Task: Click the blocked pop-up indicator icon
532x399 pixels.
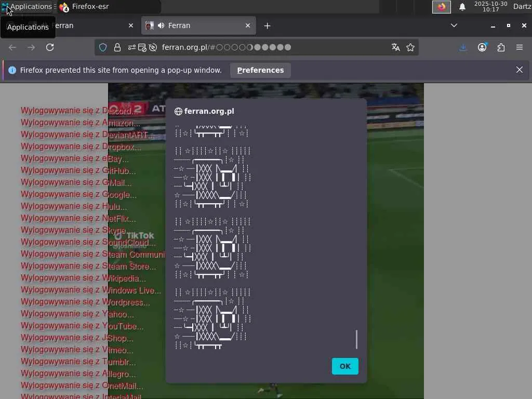Action: coord(142,47)
